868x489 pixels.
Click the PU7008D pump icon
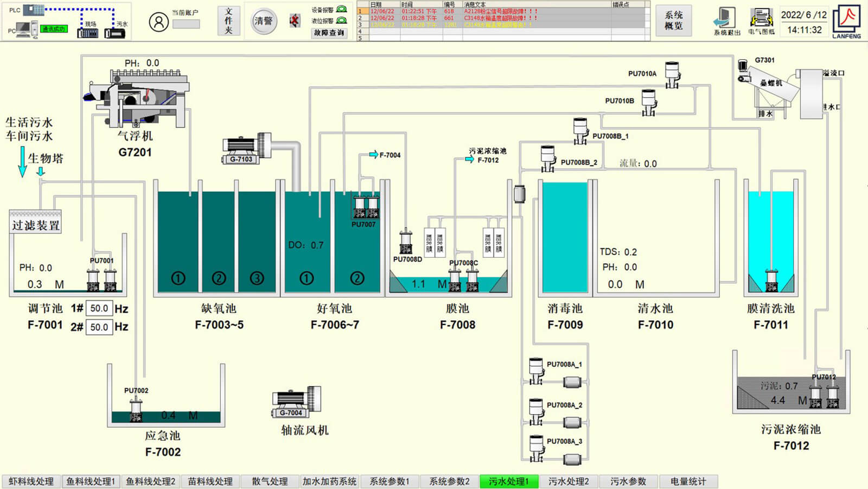pyautogui.click(x=405, y=242)
